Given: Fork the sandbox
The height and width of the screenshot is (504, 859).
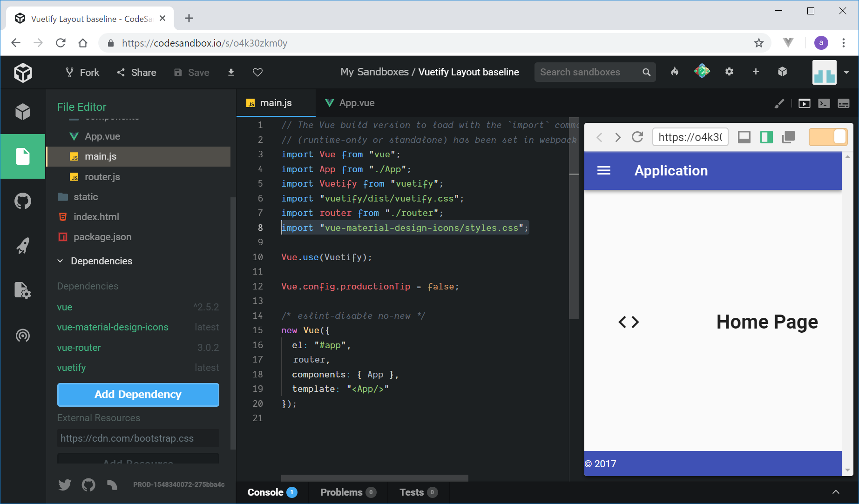Looking at the screenshot, I should 82,72.
